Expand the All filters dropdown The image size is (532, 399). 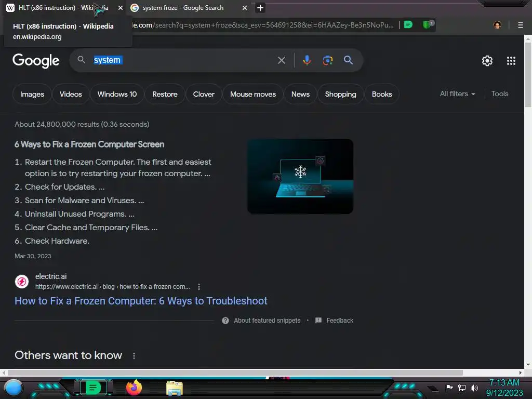(x=457, y=94)
